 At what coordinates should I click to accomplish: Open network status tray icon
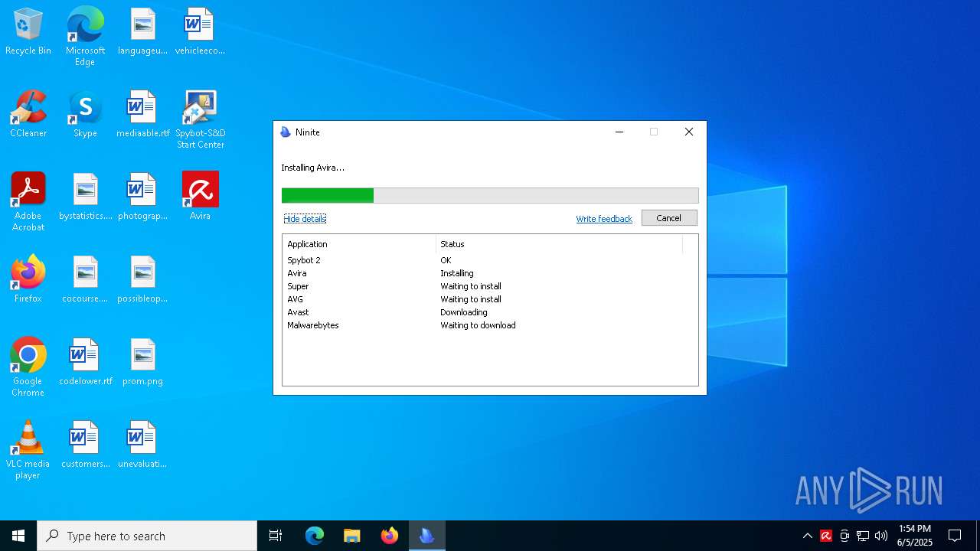863,536
